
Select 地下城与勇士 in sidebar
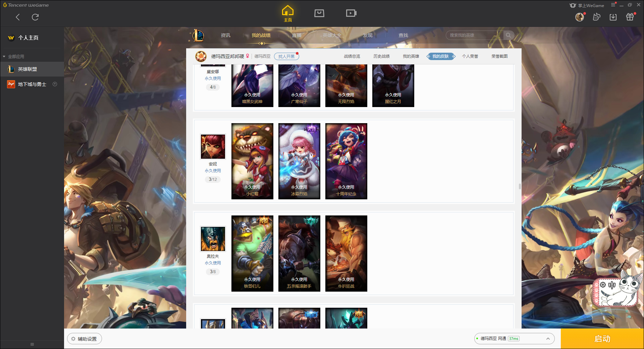click(32, 84)
